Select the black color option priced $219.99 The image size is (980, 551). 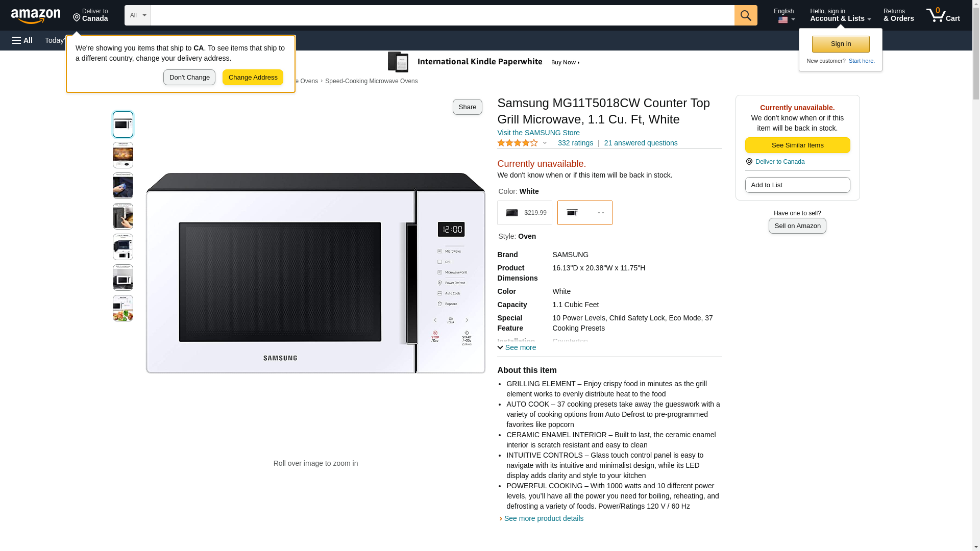coord(525,213)
